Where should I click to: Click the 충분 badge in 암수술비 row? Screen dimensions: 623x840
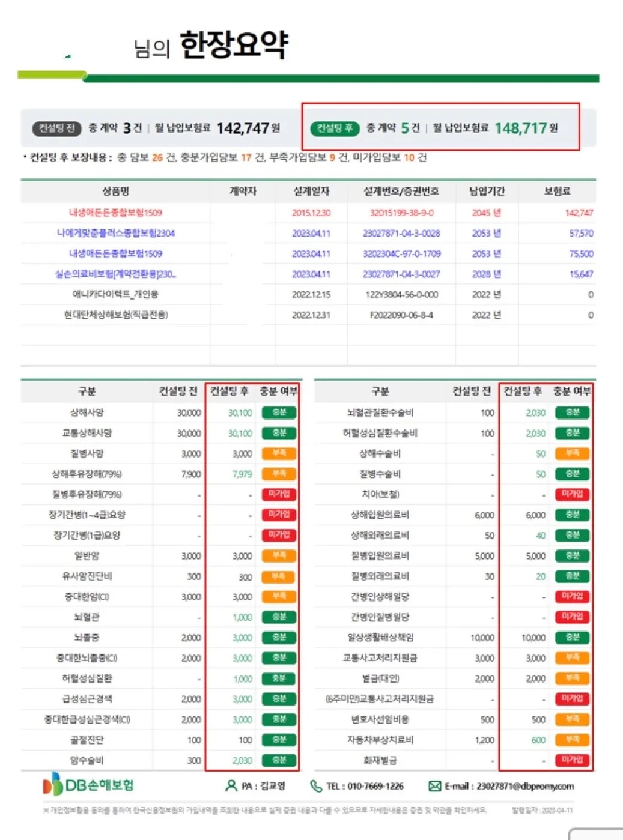pos(279,760)
